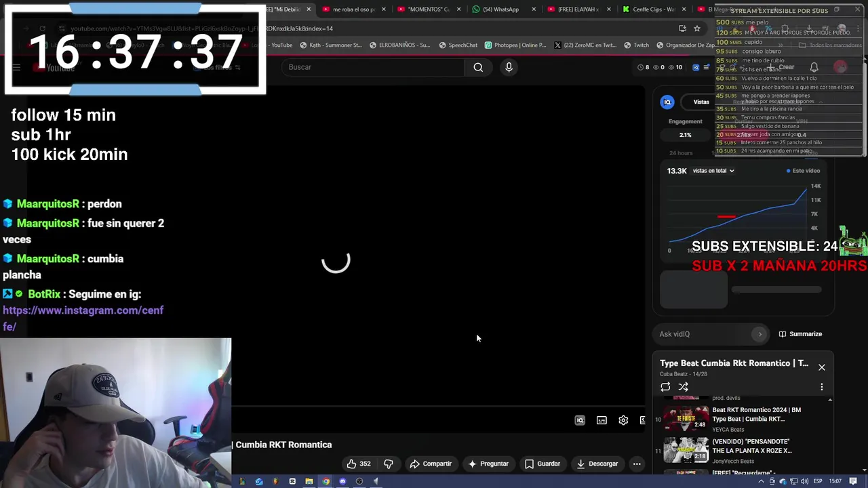Click MaarquitosR name on 'perdon' message
Viewport: 868px width, 488px height.
[47, 204]
